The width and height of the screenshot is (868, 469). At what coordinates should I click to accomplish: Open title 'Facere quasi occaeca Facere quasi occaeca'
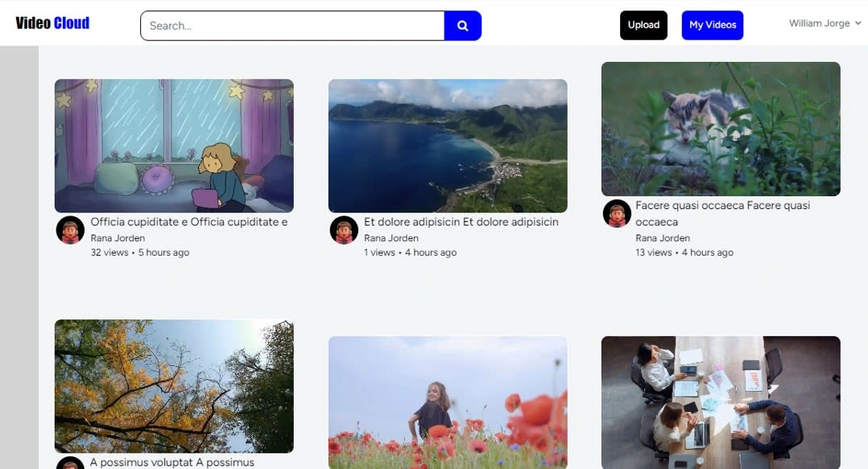pos(722,213)
